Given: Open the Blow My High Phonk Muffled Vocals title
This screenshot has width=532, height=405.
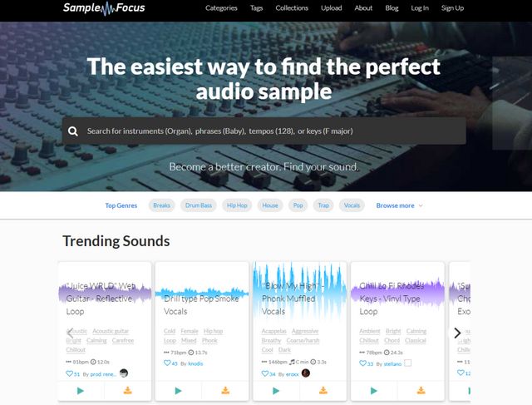Looking at the screenshot, I should (293, 299).
